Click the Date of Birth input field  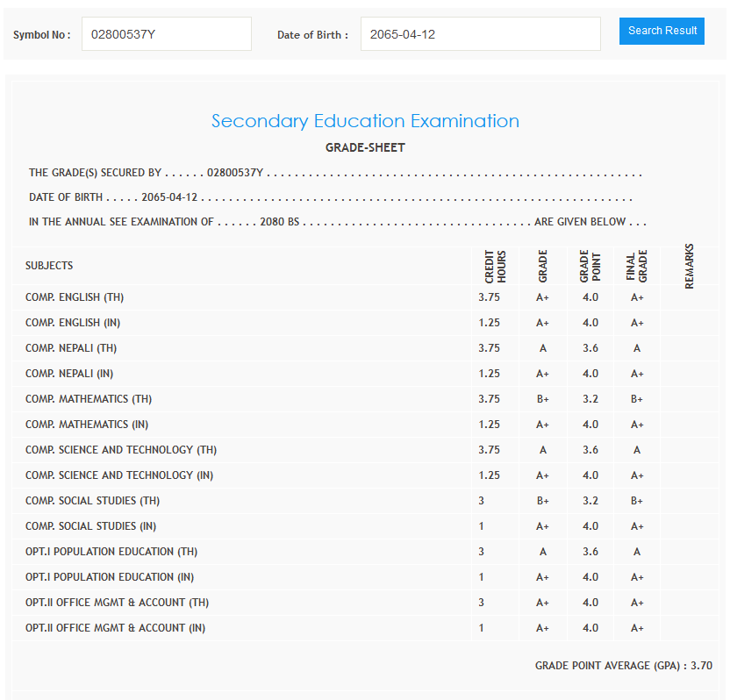point(480,34)
